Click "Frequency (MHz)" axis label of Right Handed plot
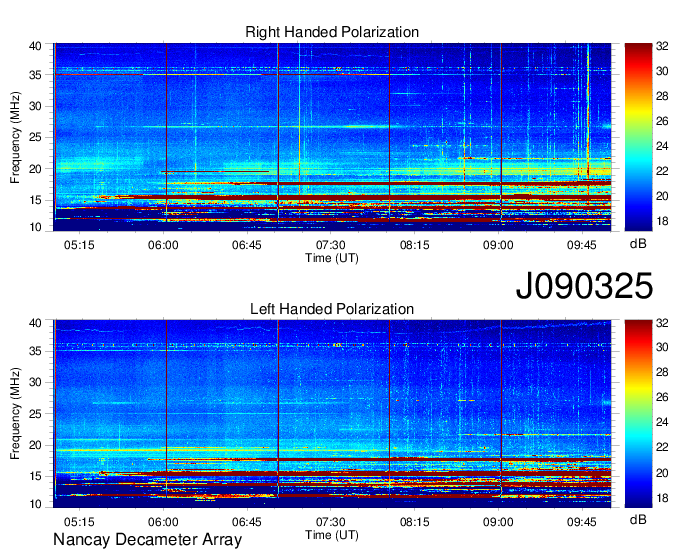Viewport: 680px width, 552px height. pos(15,137)
